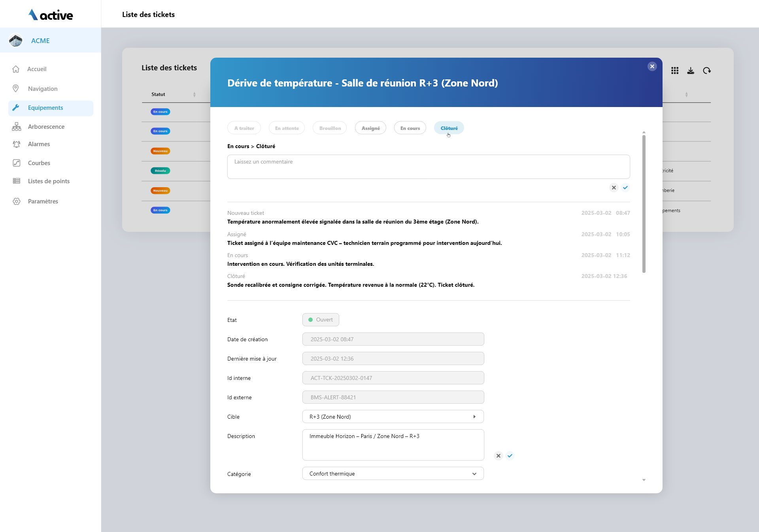Click in the comment text field
Image resolution: width=759 pixels, height=532 pixels.
(429, 167)
